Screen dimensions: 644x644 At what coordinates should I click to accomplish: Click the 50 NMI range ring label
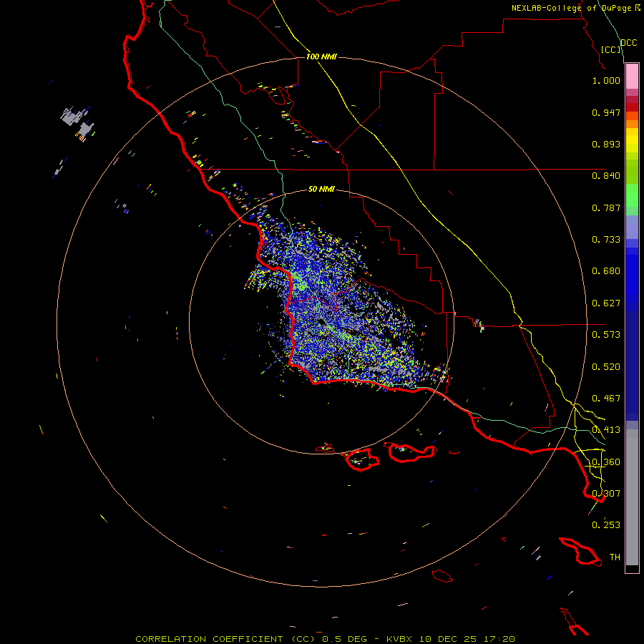pyautogui.click(x=321, y=189)
